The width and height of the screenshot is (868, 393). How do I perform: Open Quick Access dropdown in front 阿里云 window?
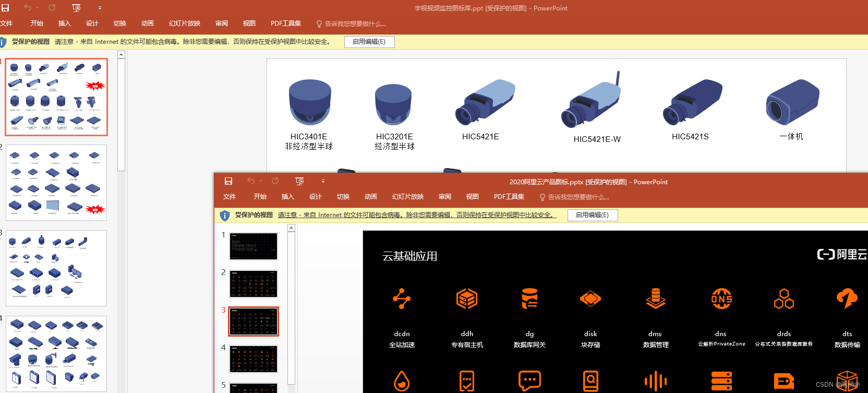click(323, 182)
